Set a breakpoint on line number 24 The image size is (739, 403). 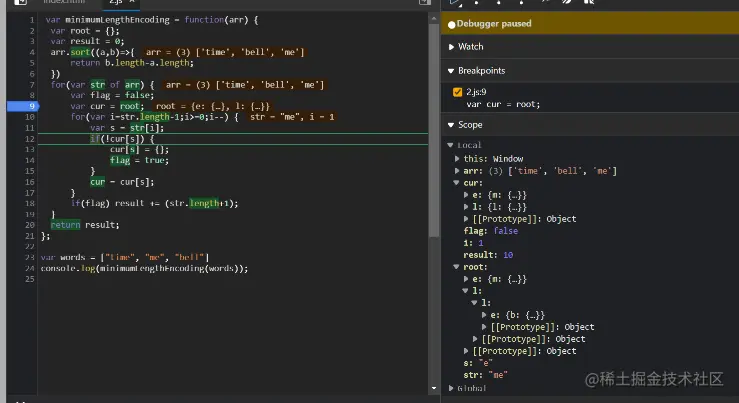click(x=30, y=268)
